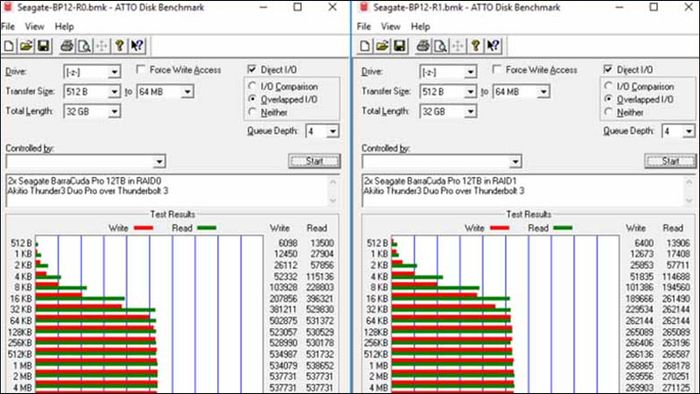The image size is (700, 394).
Task: Open the View menu in left window
Action: pos(34,26)
